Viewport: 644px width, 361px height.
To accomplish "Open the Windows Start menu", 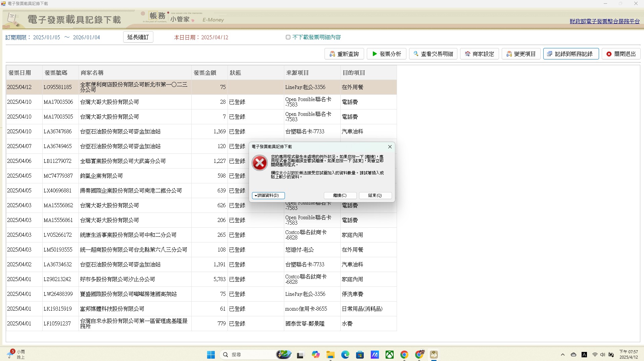I will click(x=211, y=355).
